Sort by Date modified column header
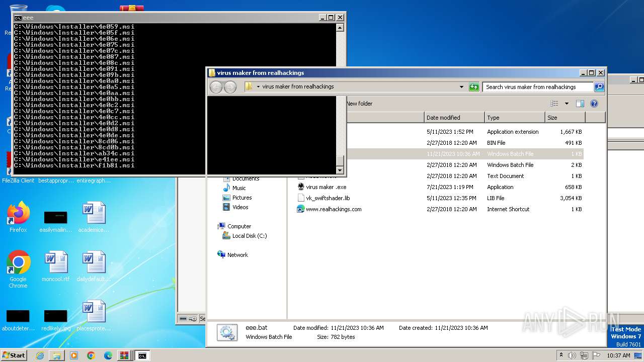644x362 pixels. pyautogui.click(x=455, y=118)
